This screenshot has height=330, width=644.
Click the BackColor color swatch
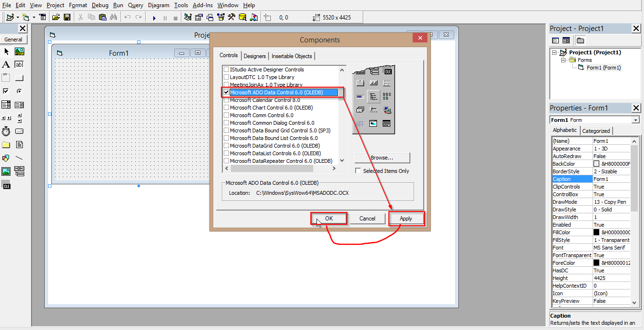596,164
